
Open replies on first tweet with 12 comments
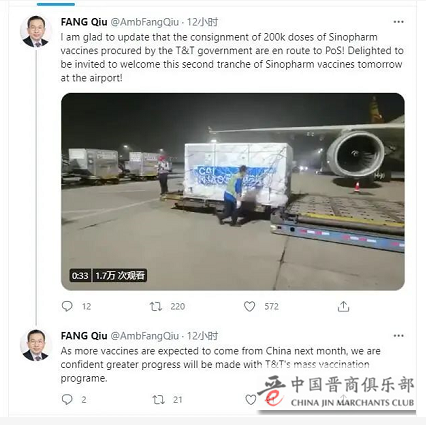(x=67, y=306)
